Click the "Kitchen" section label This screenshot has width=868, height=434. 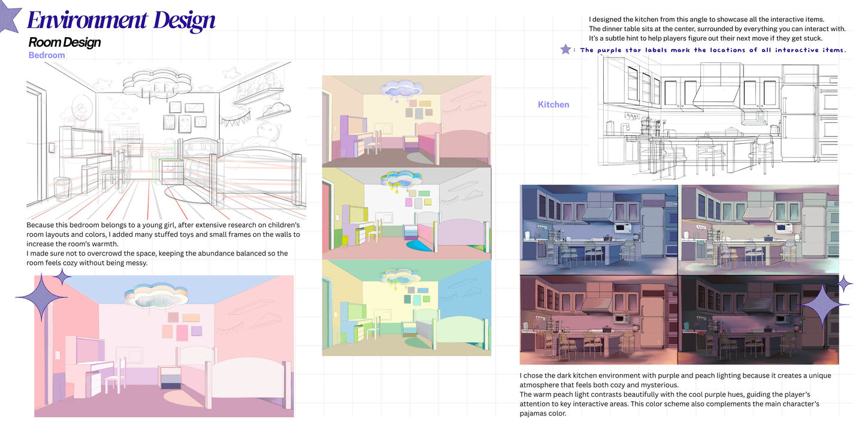(x=554, y=104)
